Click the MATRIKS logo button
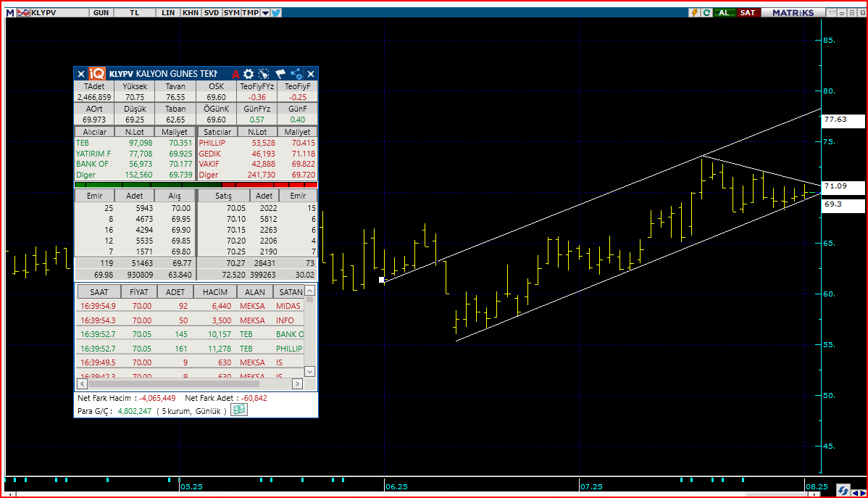 coord(793,13)
